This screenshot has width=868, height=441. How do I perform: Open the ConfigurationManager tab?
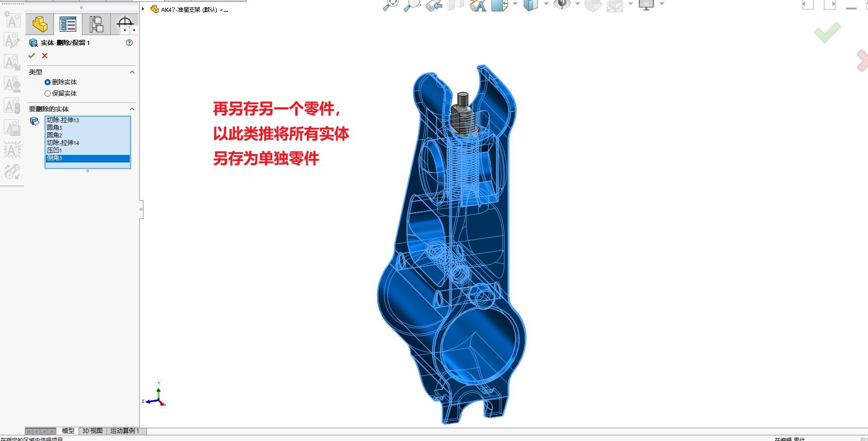coord(96,24)
